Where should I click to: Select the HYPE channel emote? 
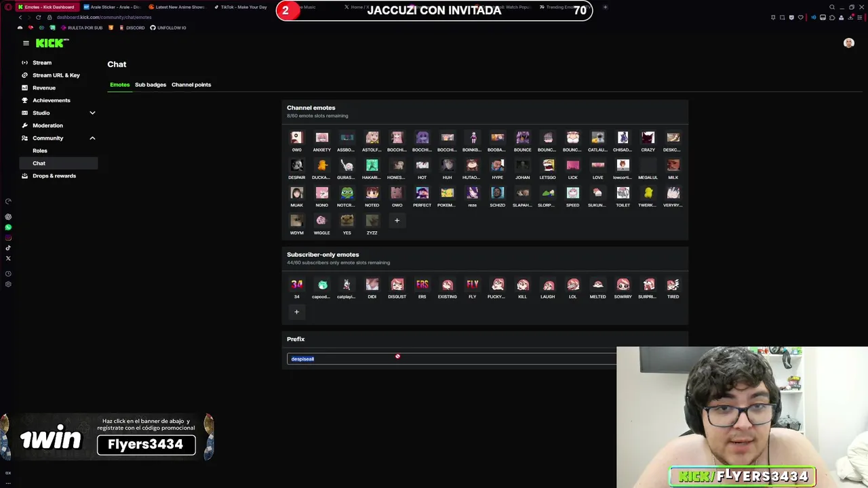point(497,169)
